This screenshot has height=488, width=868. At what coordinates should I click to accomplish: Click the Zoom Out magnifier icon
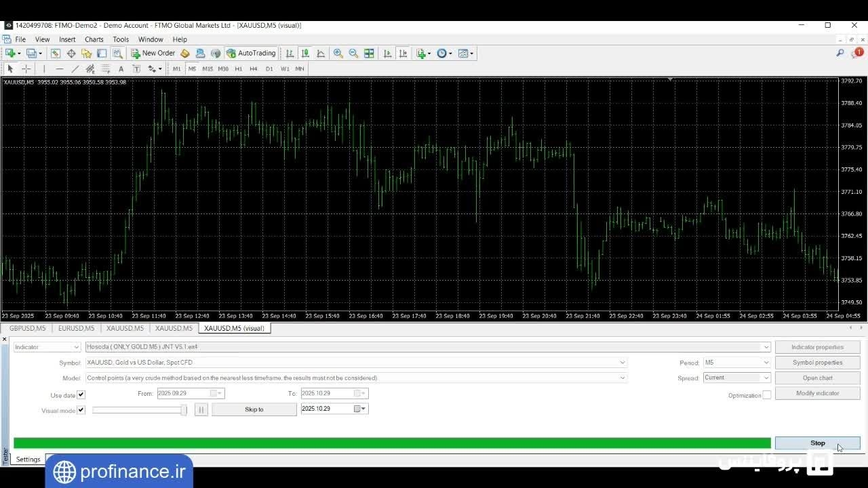pos(353,53)
